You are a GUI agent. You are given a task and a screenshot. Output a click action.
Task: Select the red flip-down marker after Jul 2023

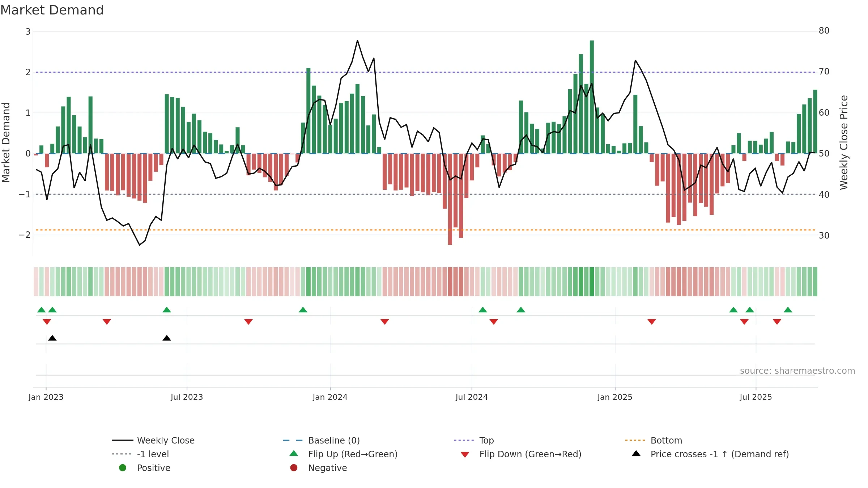(248, 322)
